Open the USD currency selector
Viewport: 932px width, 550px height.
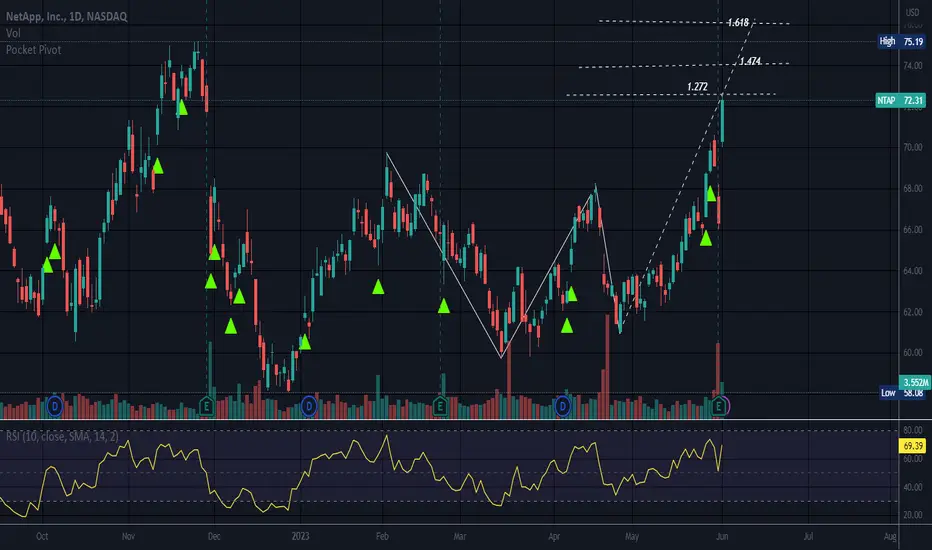click(x=912, y=12)
